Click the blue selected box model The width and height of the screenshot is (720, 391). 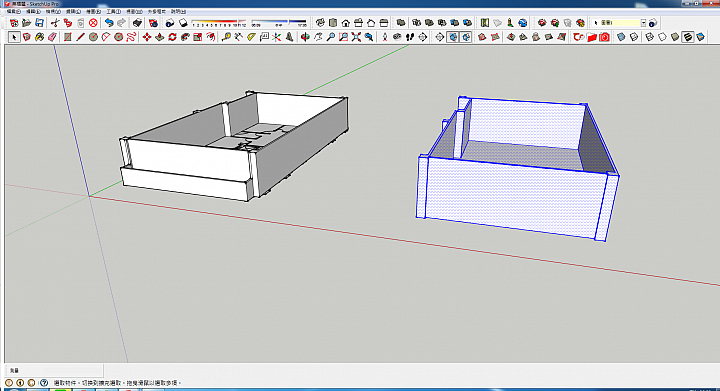click(518, 168)
